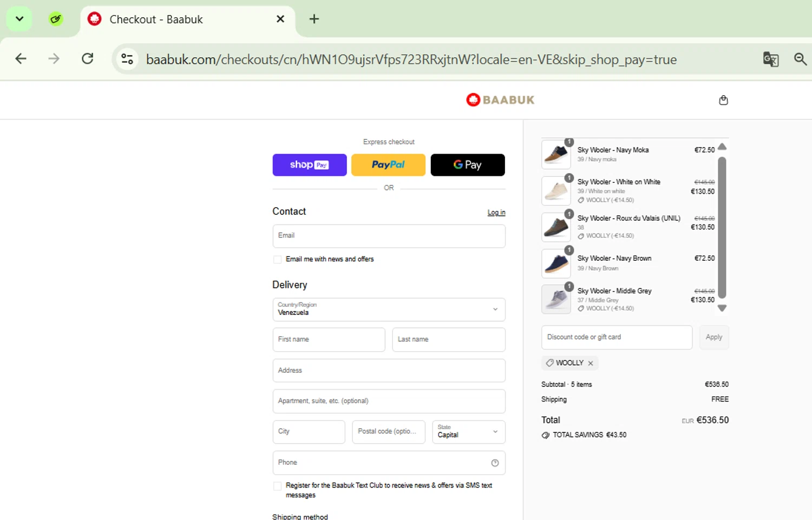Pay with Shop Pay button
Image resolution: width=812 pixels, height=520 pixels.
click(310, 165)
